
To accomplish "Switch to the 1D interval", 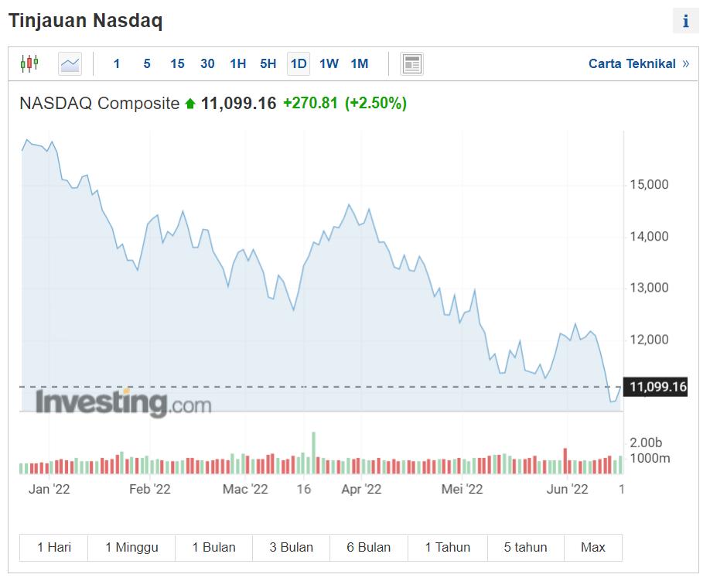I will click(x=299, y=63).
